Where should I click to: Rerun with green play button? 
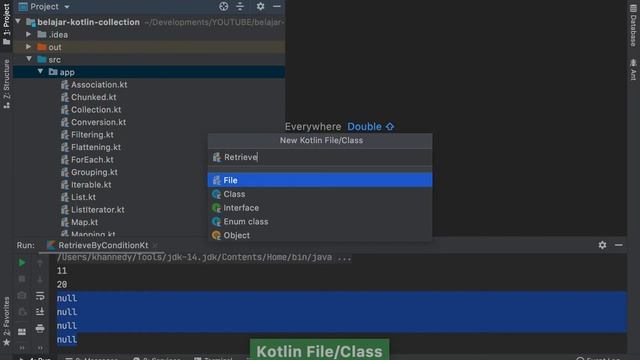tap(22, 263)
